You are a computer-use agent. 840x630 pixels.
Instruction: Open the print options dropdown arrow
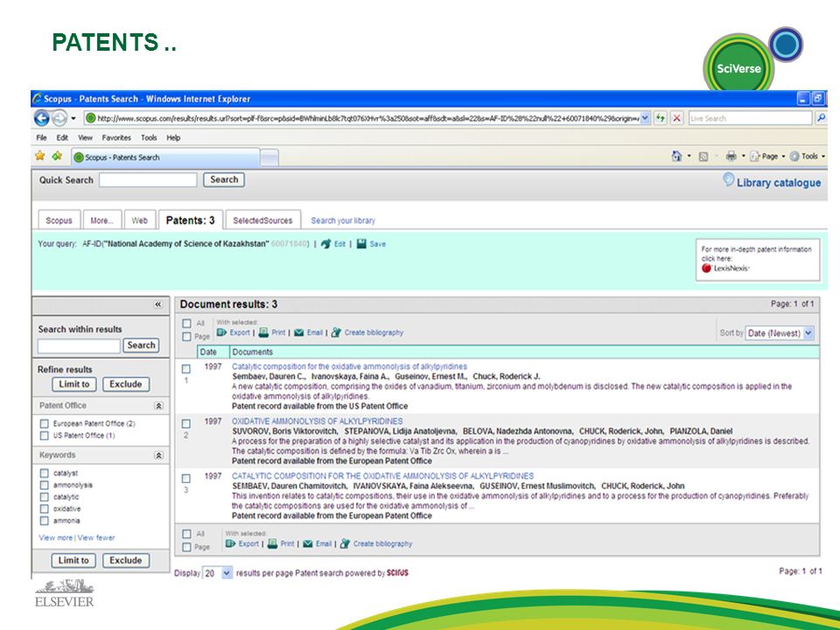743,157
